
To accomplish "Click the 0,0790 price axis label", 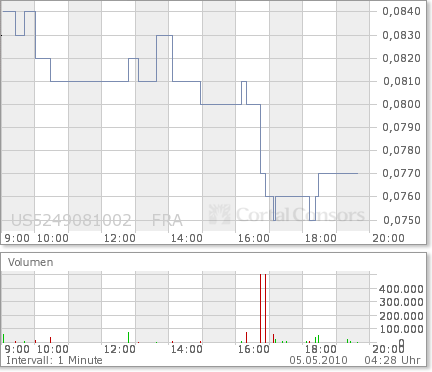I will tap(401, 127).
